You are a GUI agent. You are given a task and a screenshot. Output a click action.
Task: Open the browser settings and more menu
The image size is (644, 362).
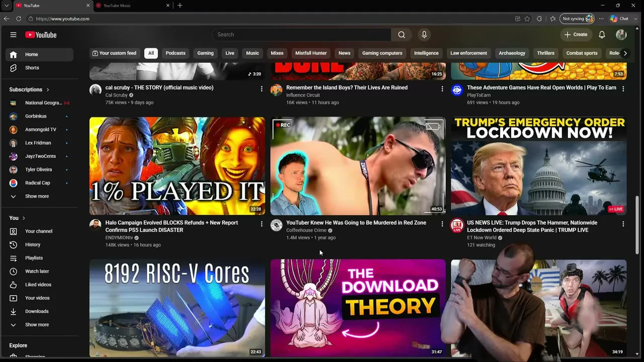pos(601,19)
